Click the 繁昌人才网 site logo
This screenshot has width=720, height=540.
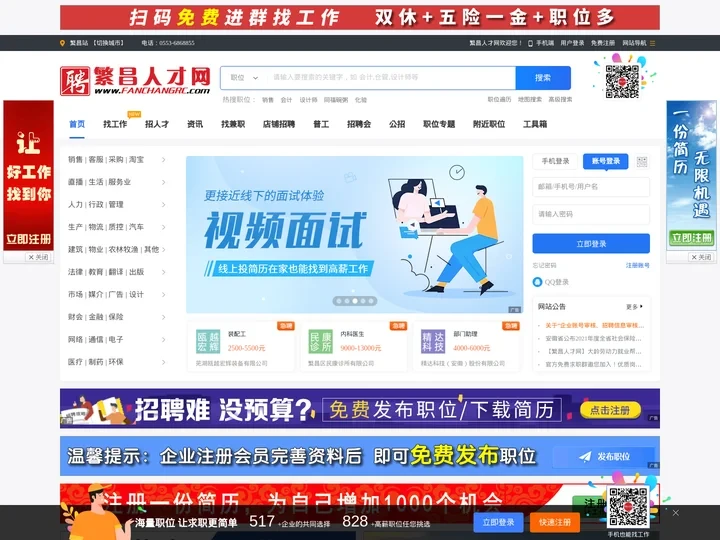click(135, 81)
